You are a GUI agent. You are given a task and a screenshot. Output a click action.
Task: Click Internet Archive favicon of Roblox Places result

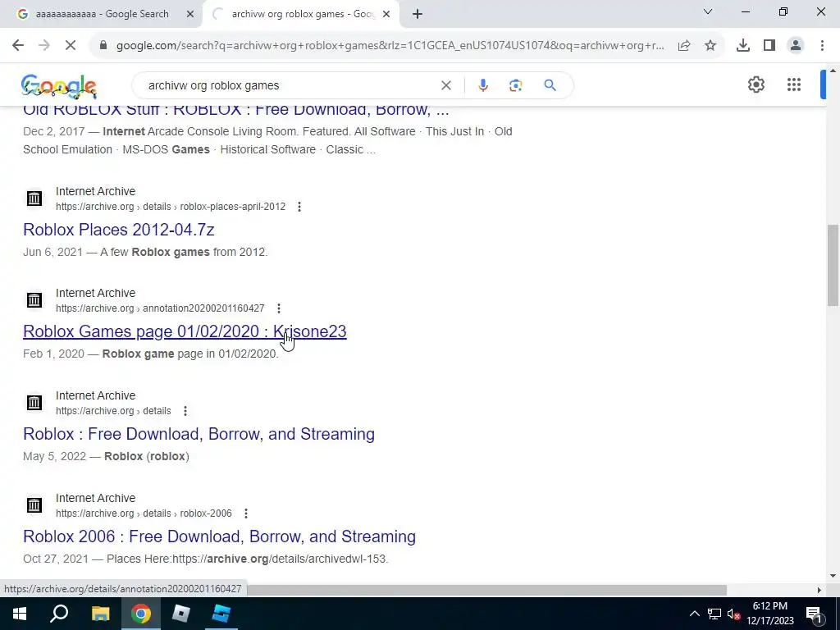34,199
